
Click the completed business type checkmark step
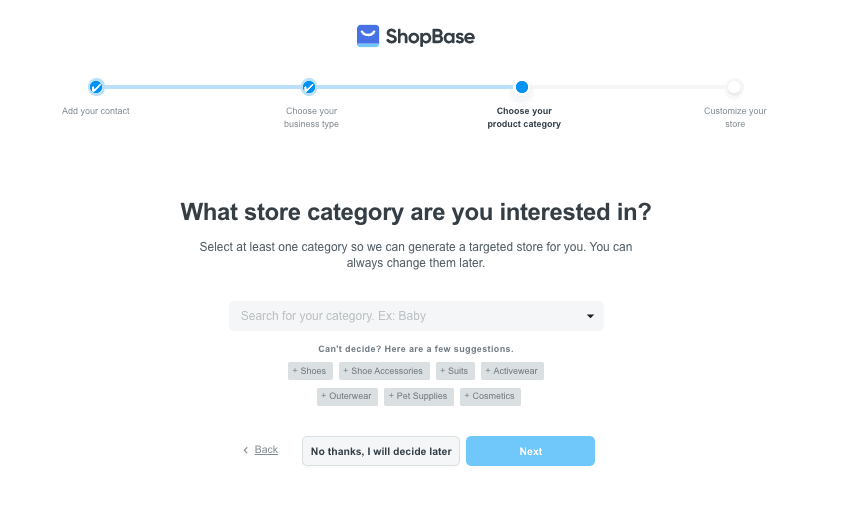pos(309,87)
